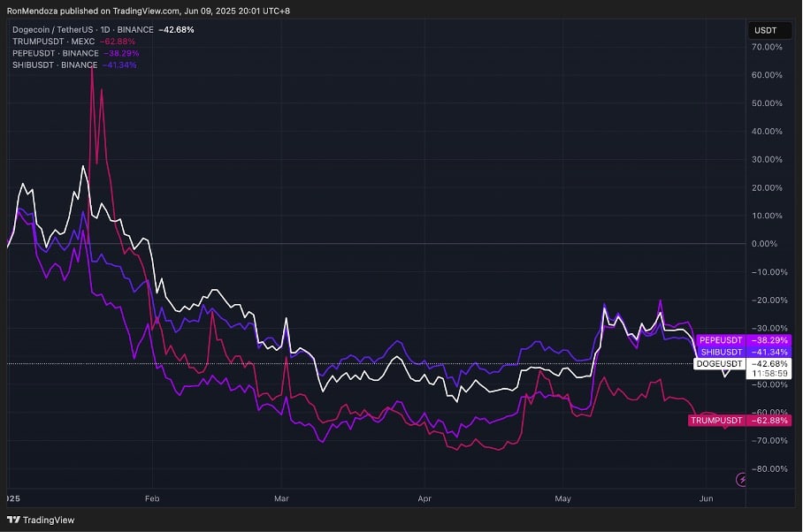
Task: Click the lightning bolt icon near the Jun axis
Action: (742, 480)
